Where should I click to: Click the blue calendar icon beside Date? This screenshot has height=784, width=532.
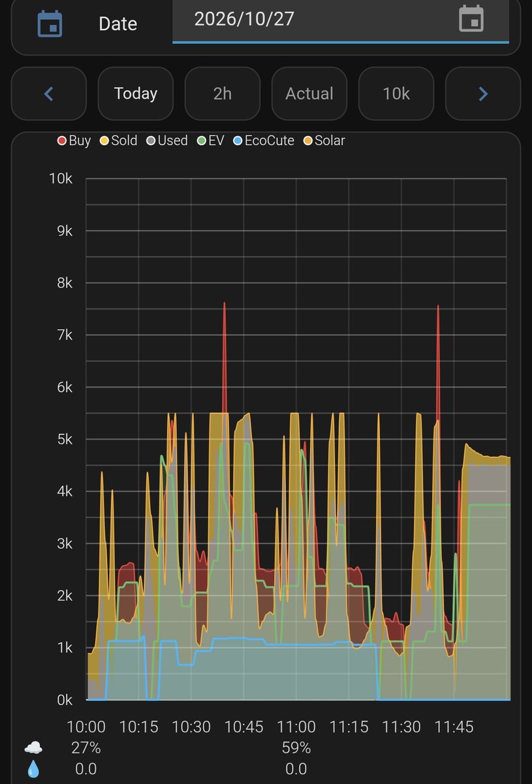coord(50,24)
